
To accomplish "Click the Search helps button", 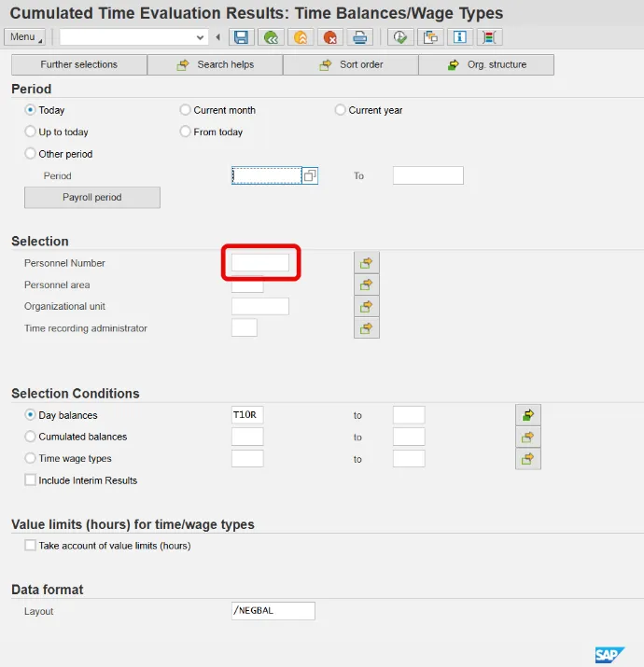I will coord(215,64).
